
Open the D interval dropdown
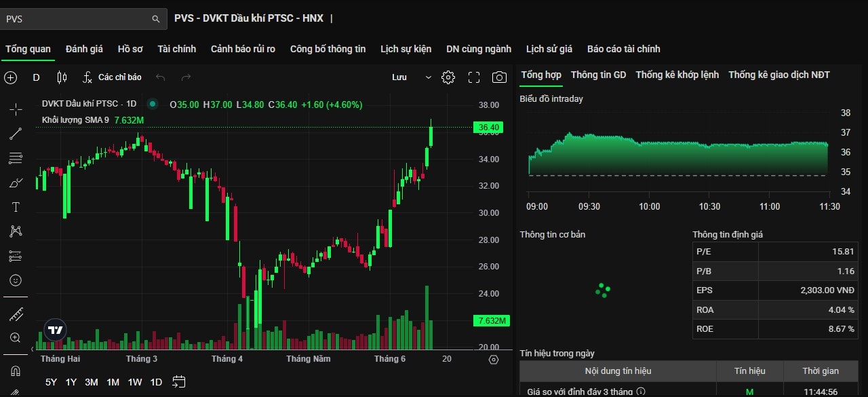37,77
